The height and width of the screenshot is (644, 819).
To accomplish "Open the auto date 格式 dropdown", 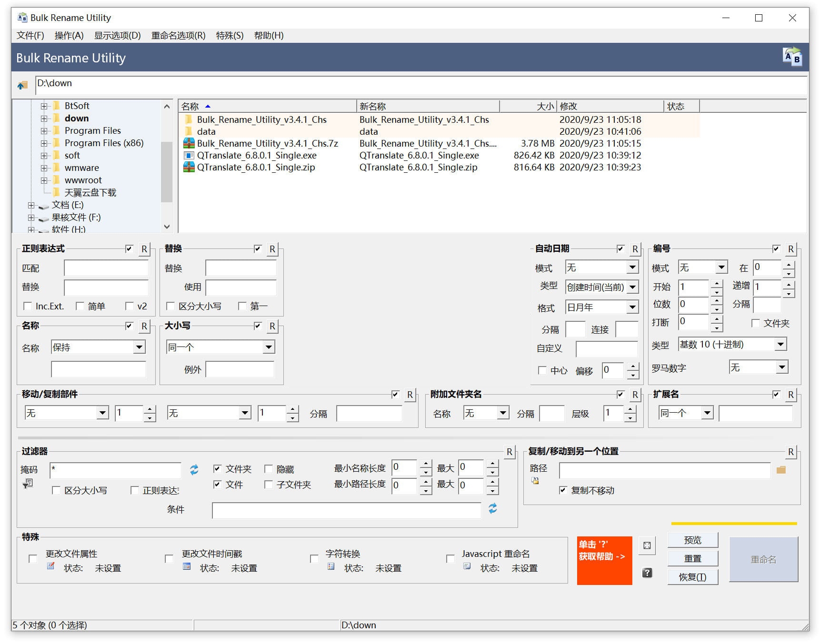I will click(x=632, y=307).
